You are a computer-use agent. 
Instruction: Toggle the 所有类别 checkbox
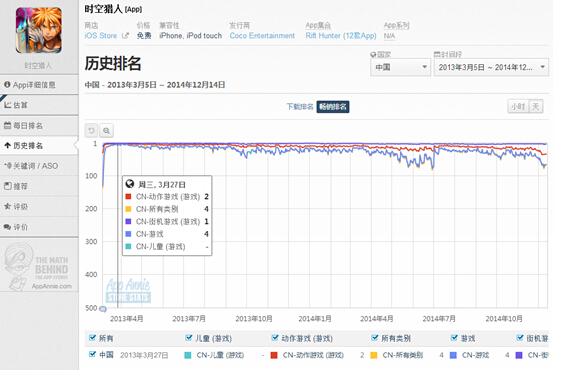[375, 338]
